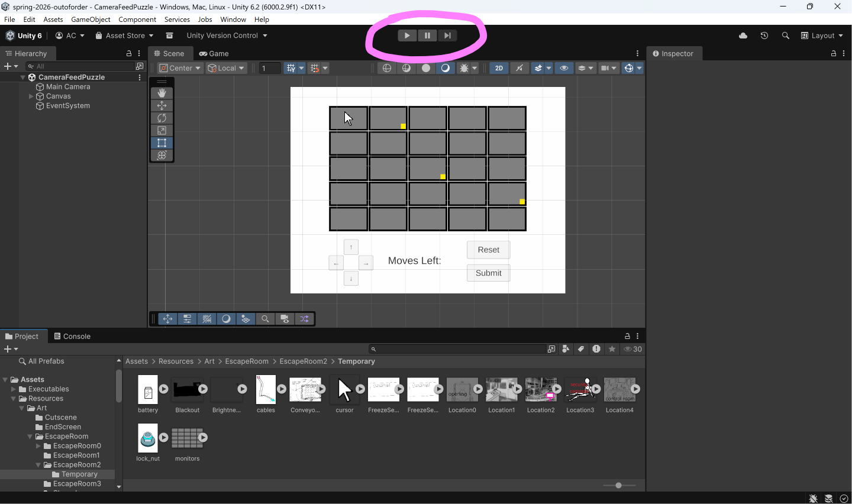Toggle scene visibility eye button
The width and height of the screenshot is (852, 504).
coord(564,68)
